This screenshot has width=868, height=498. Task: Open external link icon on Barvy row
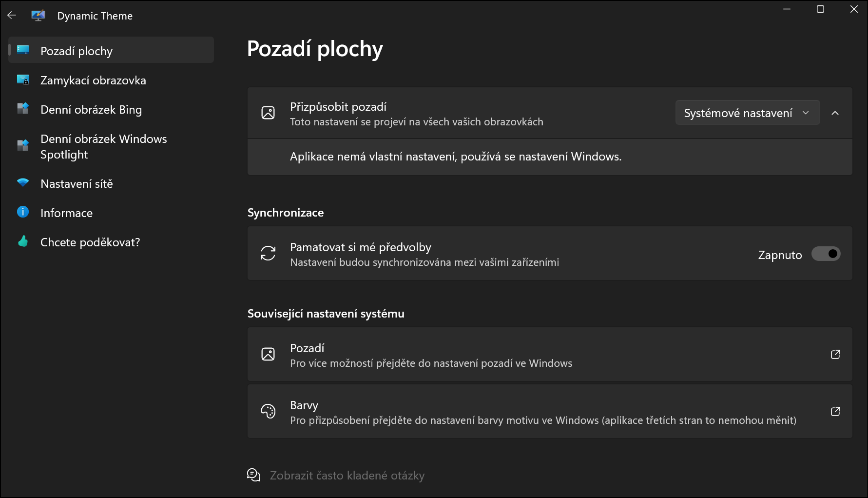[x=835, y=412]
